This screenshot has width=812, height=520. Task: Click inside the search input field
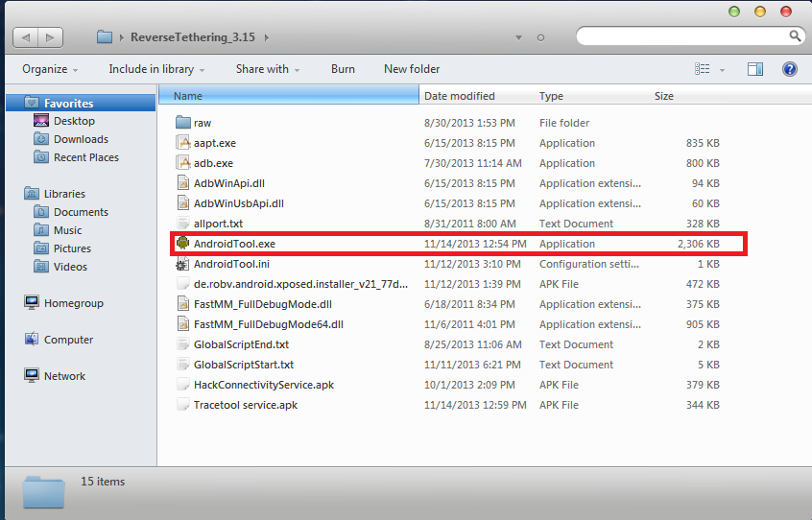click(681, 35)
